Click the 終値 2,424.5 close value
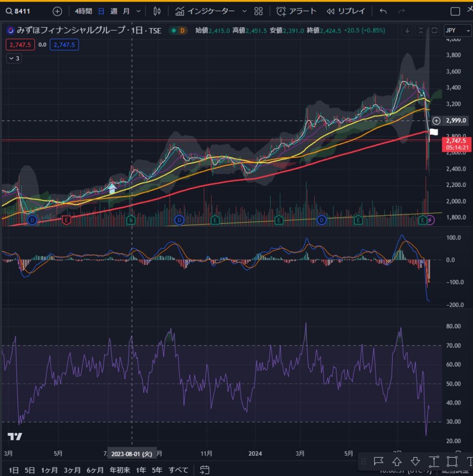This screenshot has width=473, height=476. pos(324,30)
